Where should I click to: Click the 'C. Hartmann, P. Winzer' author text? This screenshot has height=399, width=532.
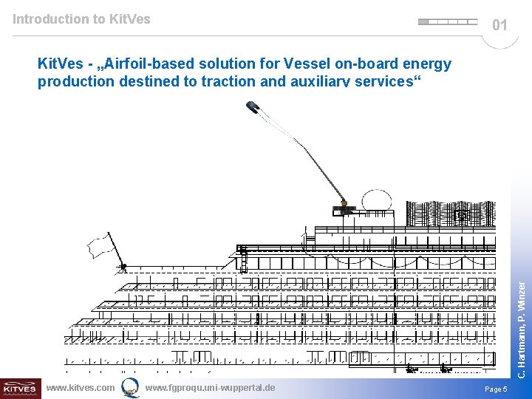pos(522,330)
